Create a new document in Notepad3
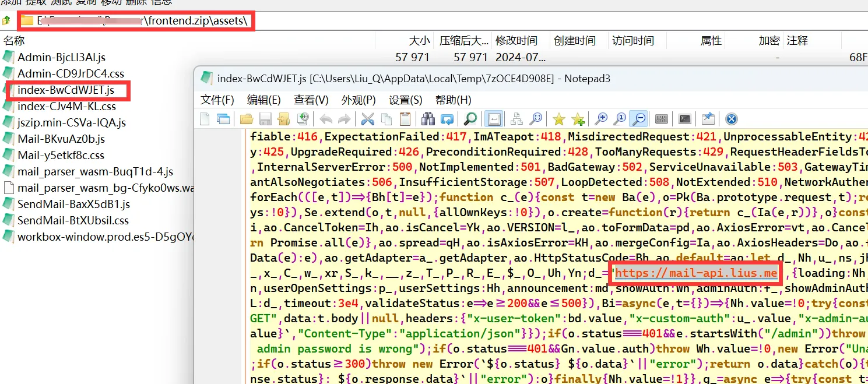 tap(205, 119)
